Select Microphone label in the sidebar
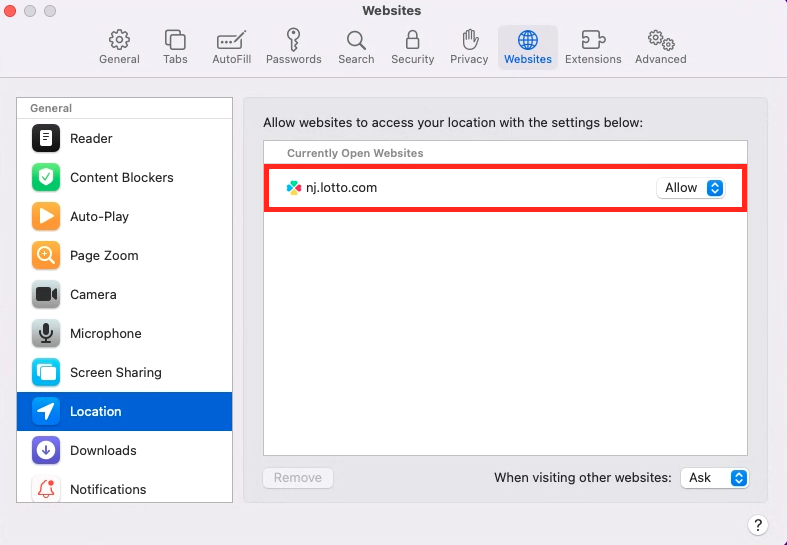This screenshot has width=787, height=545. [x=106, y=333]
